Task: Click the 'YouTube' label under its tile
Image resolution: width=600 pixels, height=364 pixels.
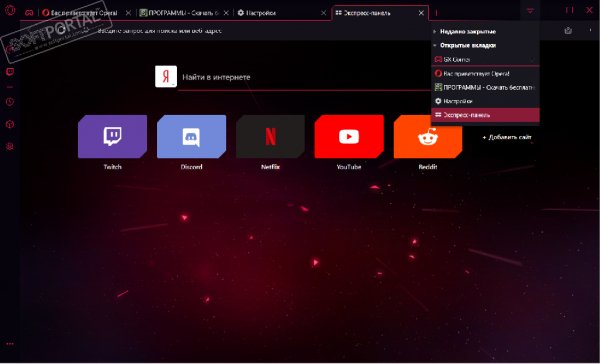Action: pyautogui.click(x=349, y=167)
